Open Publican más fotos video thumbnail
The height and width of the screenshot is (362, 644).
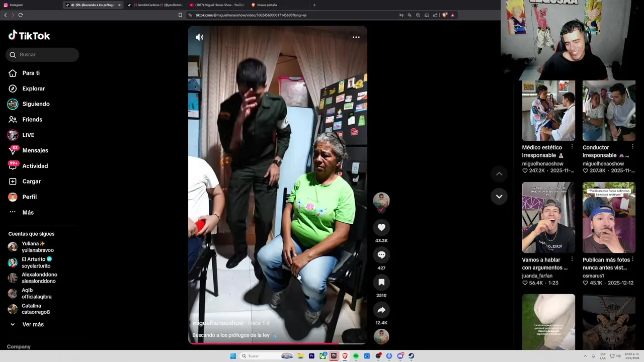tap(609, 217)
